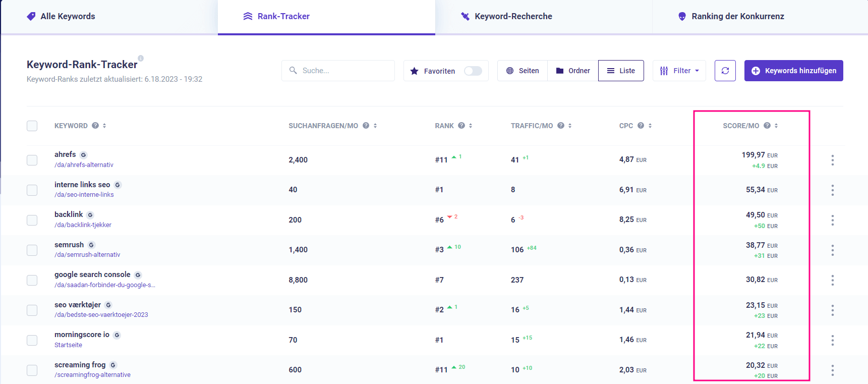
Task: Check the ahrefs row checkbox
Action: [x=32, y=160]
